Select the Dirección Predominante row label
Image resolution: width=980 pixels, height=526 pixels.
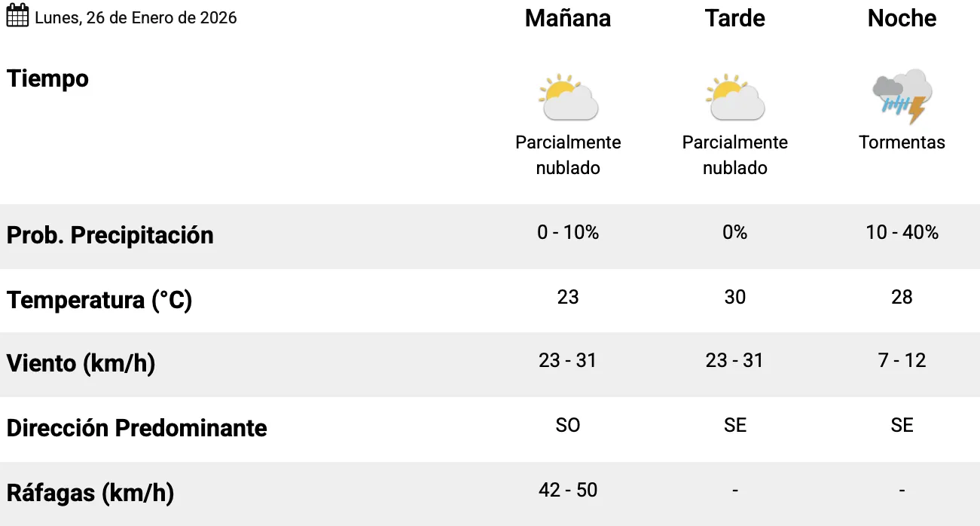pos(136,428)
